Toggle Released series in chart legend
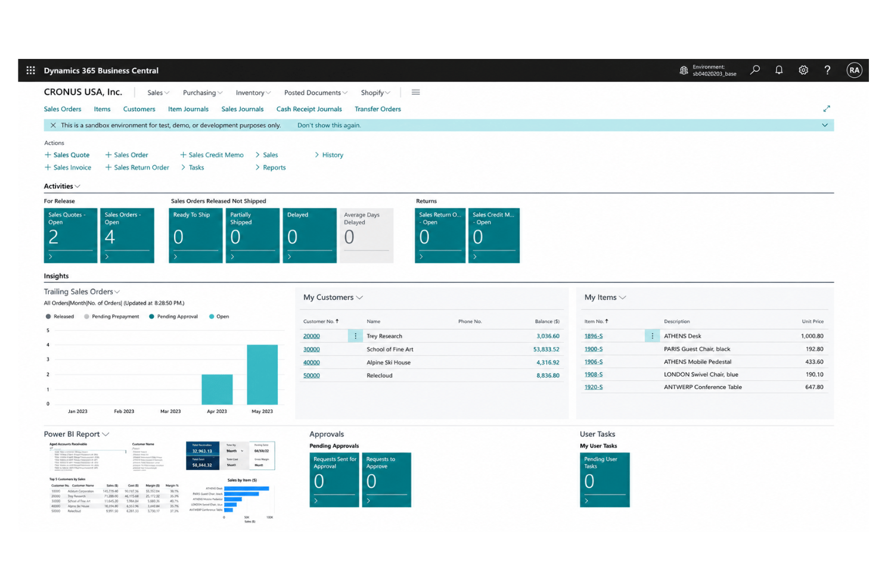This screenshot has height=588, width=882. pyautogui.click(x=60, y=316)
